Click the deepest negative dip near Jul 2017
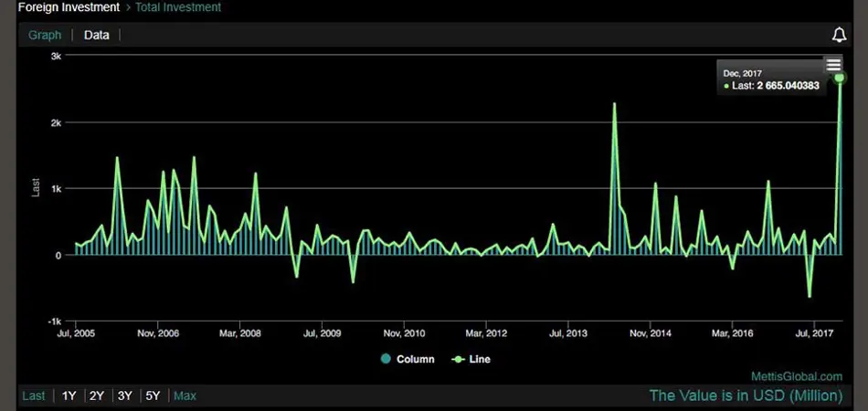 point(810,296)
